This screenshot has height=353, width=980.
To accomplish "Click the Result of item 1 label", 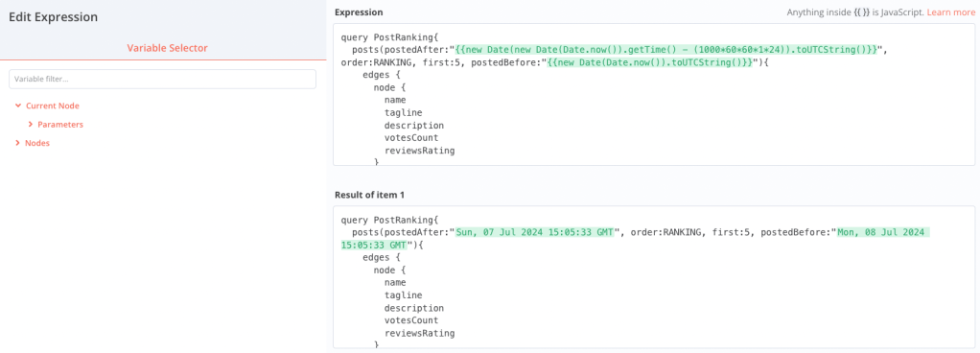I will click(369, 195).
